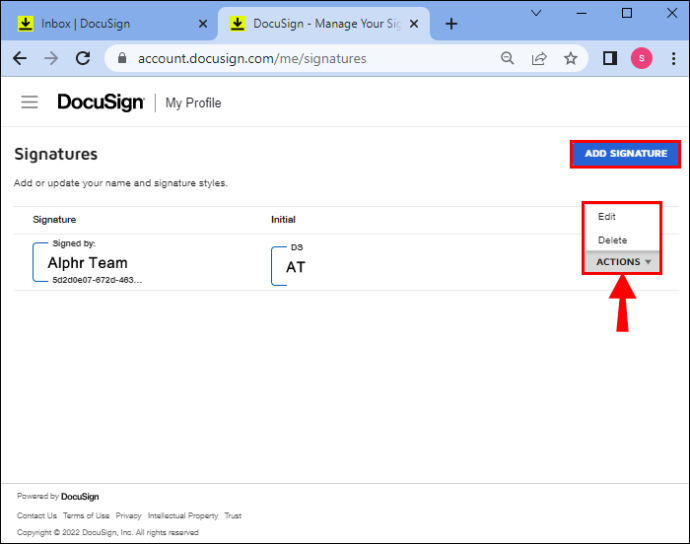The width and height of the screenshot is (690, 544).
Task: Reload the current page
Action: tap(83, 58)
